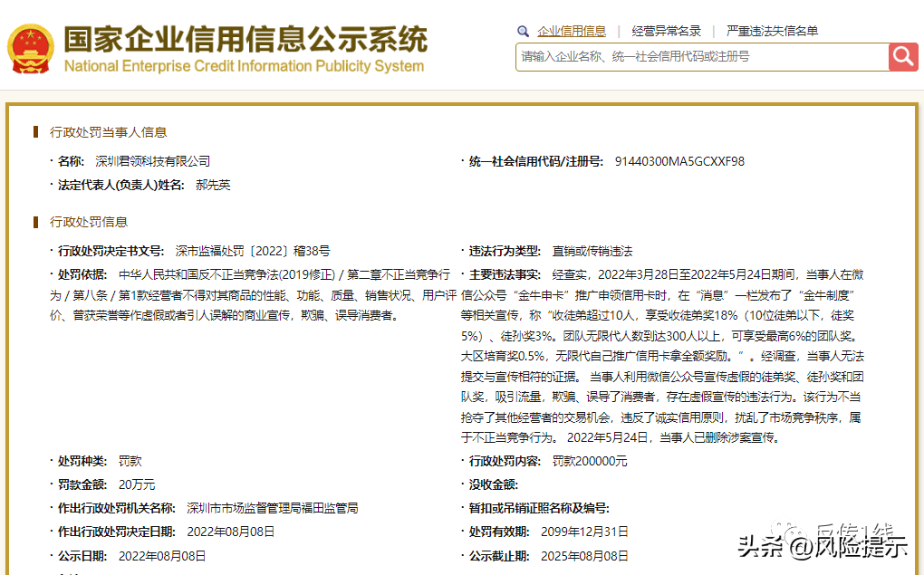Click penalty content value 罚款200000元
This screenshot has width=924, height=575.
[x=590, y=461]
